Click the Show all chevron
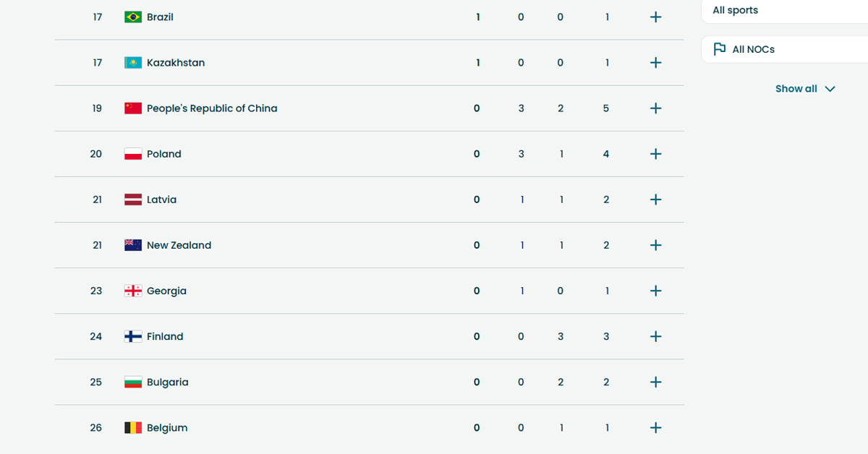868x454 pixels. point(830,89)
